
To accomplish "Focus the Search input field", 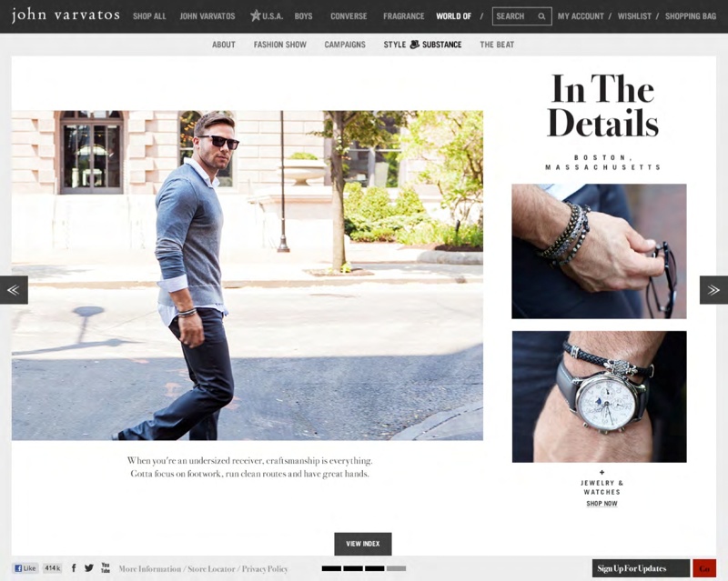I will click(515, 16).
